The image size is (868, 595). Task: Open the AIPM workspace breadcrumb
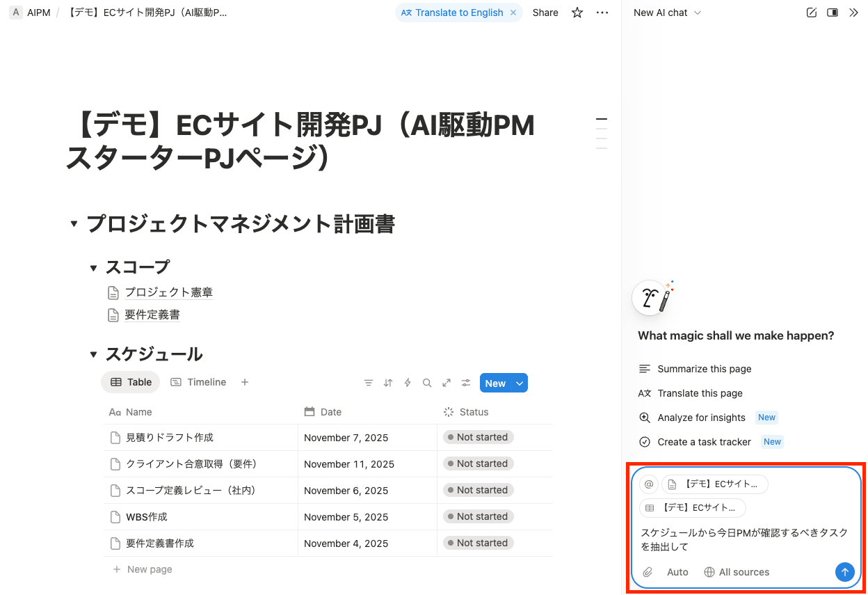pyautogui.click(x=31, y=13)
